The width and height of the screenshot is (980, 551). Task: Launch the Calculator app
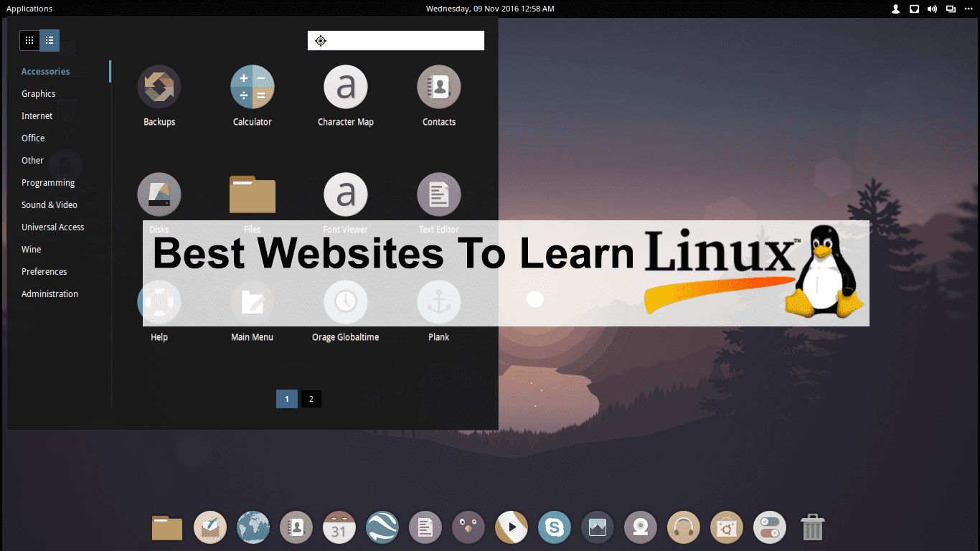pyautogui.click(x=253, y=87)
